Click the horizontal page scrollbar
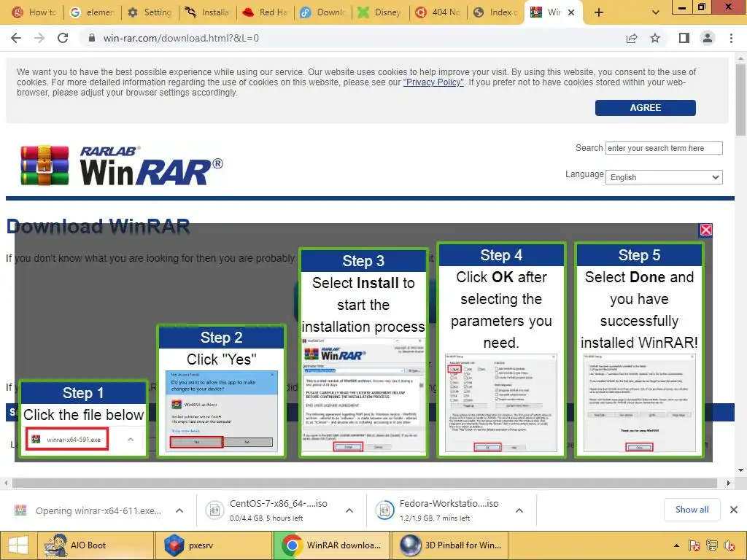 365,483
